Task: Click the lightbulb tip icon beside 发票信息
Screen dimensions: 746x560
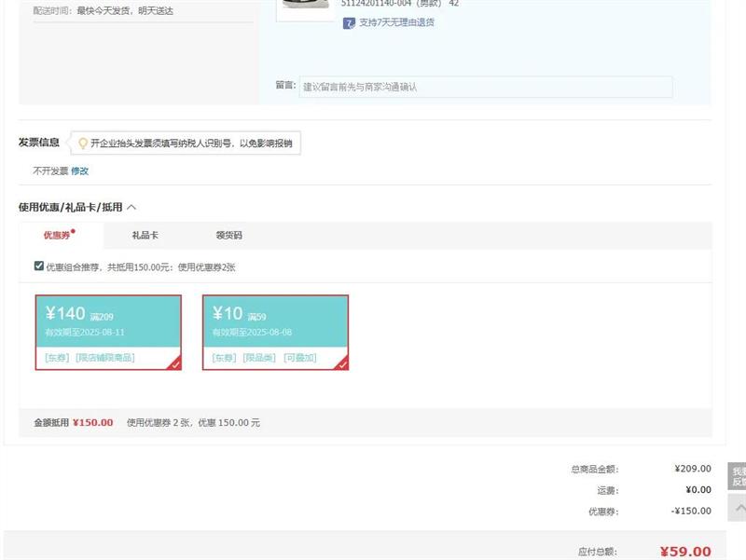Action: pos(82,143)
